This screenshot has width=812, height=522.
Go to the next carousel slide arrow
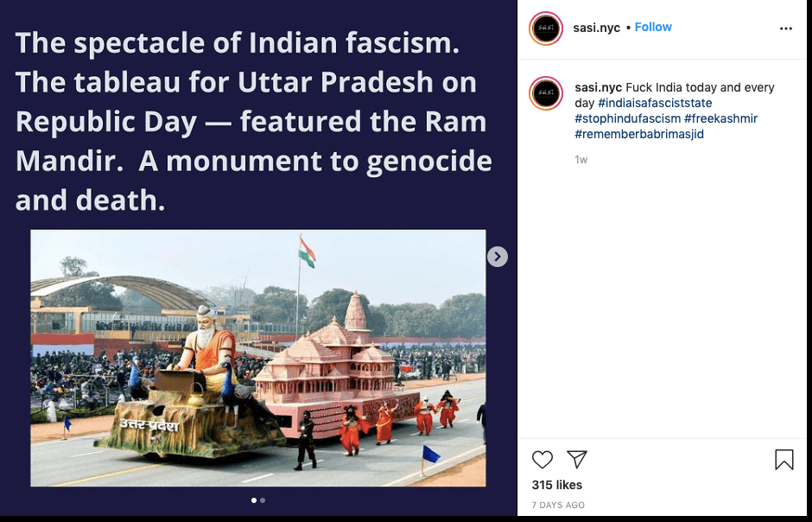(497, 257)
